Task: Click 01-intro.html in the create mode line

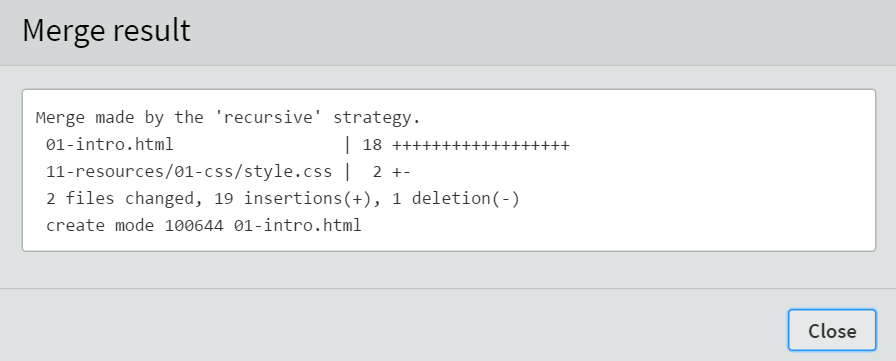Action: coord(298,225)
